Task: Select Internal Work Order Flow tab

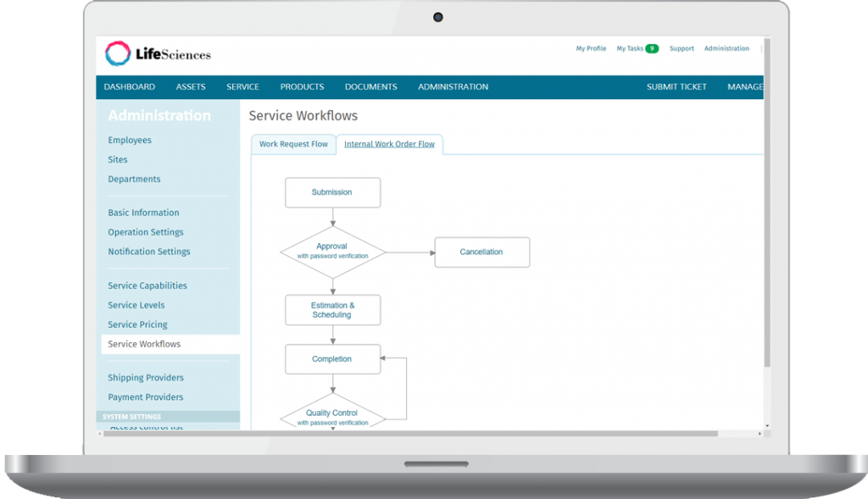Action: tap(389, 144)
